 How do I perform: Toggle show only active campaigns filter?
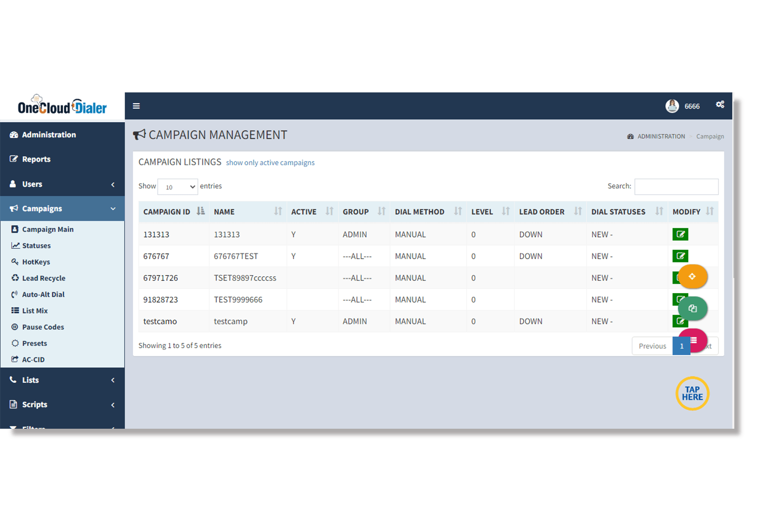click(270, 162)
